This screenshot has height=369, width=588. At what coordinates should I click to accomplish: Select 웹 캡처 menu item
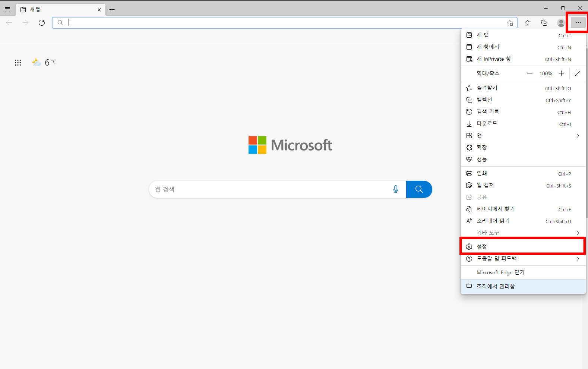pyautogui.click(x=523, y=185)
